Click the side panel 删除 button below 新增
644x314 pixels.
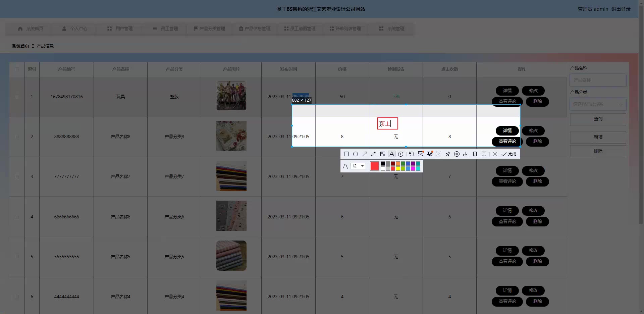coord(598,151)
